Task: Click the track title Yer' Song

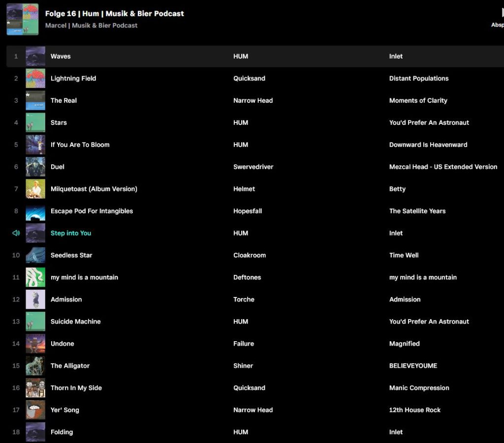Action: [64, 410]
